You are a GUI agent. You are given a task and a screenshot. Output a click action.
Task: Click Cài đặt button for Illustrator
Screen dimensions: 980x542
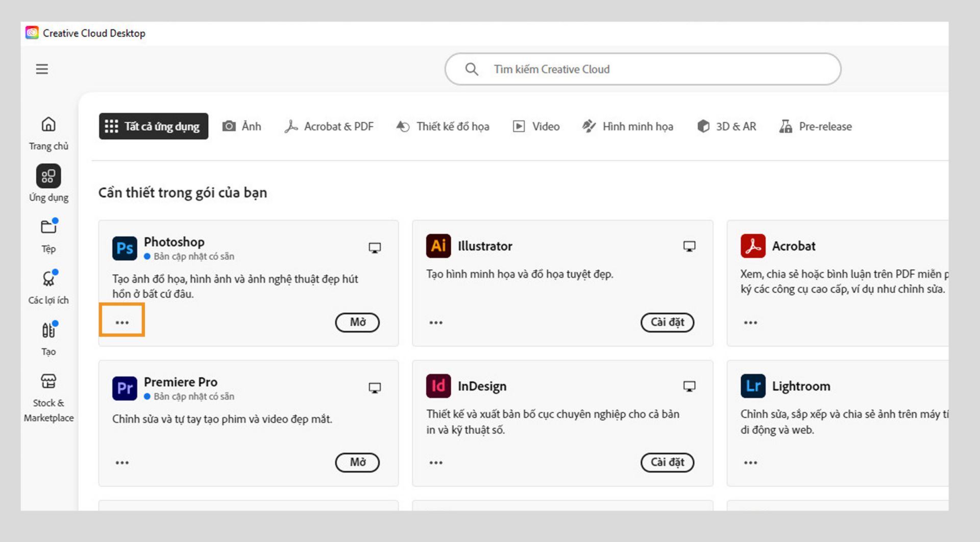[667, 322]
